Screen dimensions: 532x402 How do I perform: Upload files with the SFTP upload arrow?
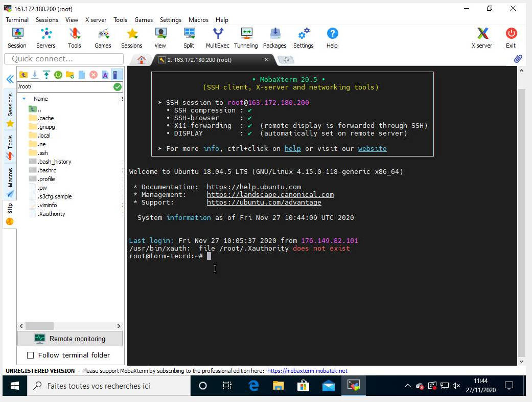click(x=47, y=75)
